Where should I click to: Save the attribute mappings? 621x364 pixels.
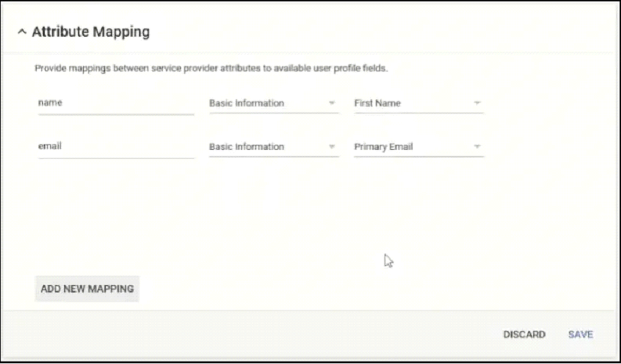click(x=581, y=335)
